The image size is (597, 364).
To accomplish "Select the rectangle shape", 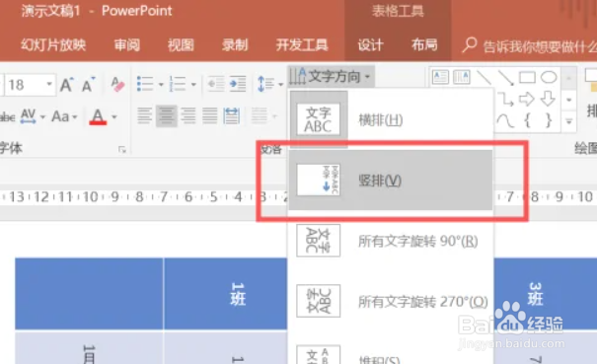I will (x=527, y=77).
